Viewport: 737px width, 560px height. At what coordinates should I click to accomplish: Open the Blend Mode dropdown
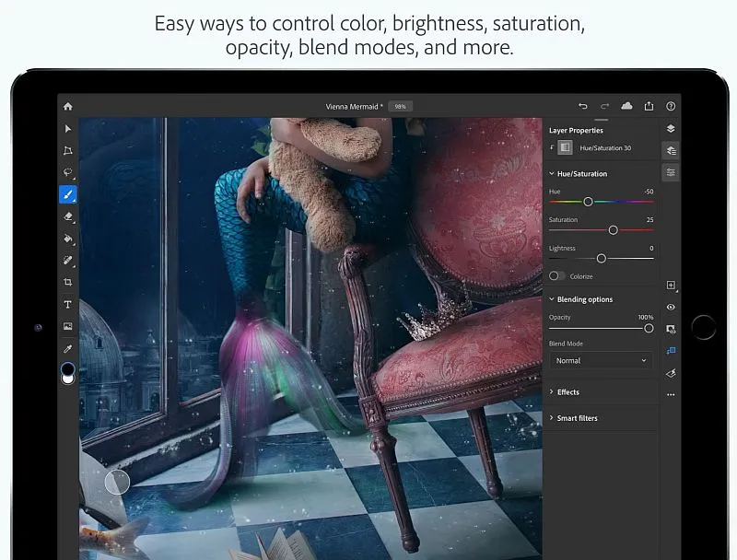(x=601, y=360)
